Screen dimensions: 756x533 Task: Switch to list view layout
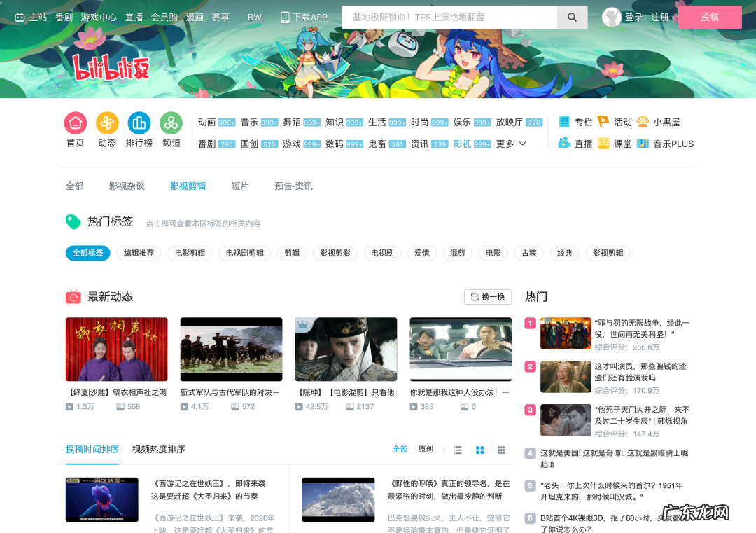(457, 450)
